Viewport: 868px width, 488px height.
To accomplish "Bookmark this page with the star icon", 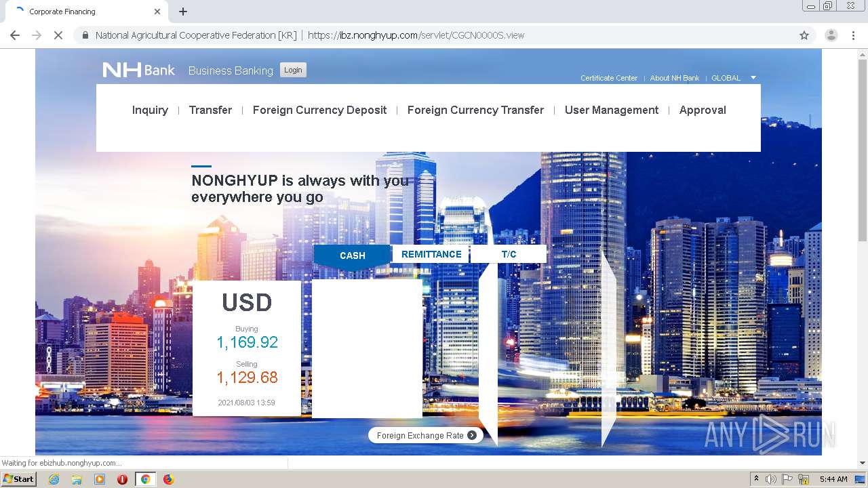I will (804, 35).
